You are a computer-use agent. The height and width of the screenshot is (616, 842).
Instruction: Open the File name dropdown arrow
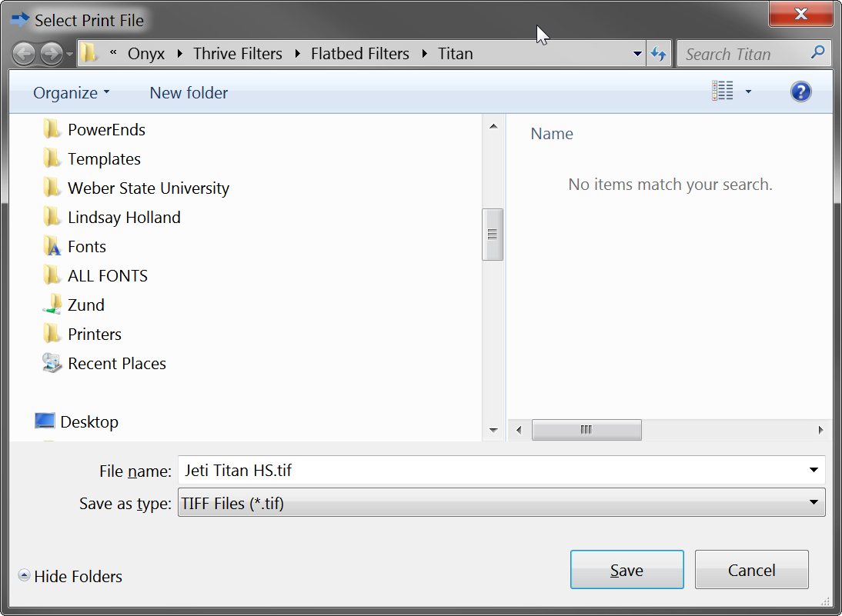click(x=814, y=470)
